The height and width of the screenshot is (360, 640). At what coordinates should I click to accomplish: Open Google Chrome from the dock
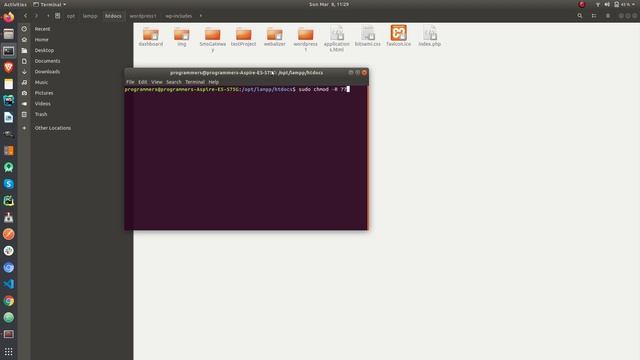point(9,301)
